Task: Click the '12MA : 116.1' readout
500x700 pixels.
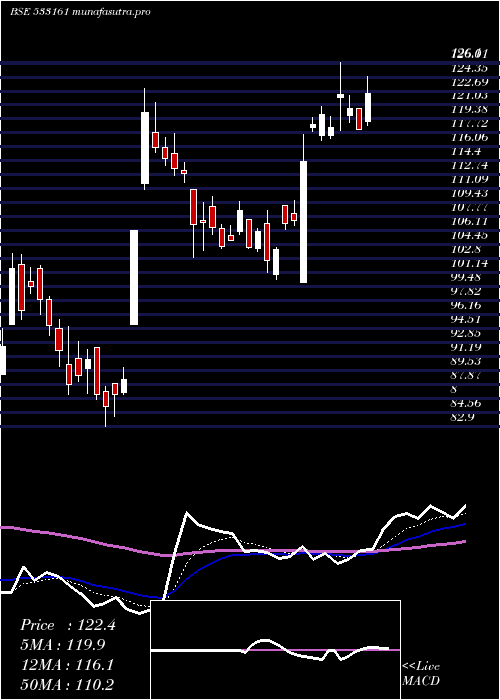Action: point(67,664)
